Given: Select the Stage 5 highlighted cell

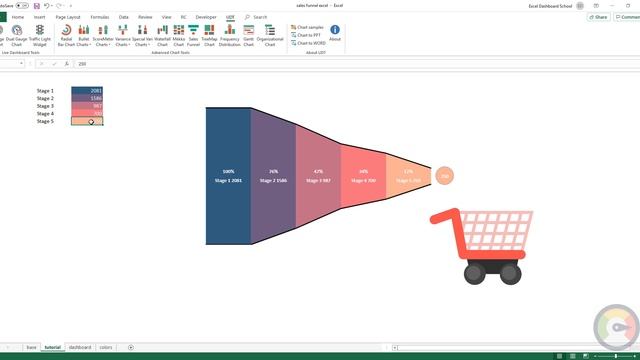Looking at the screenshot, I should pyautogui.click(x=87, y=121).
